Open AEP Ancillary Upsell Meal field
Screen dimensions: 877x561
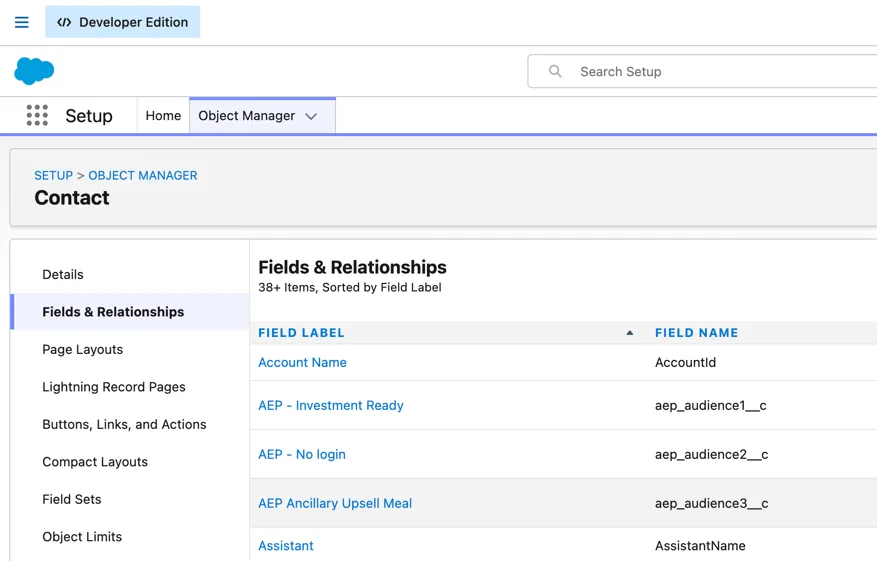pyautogui.click(x=334, y=503)
